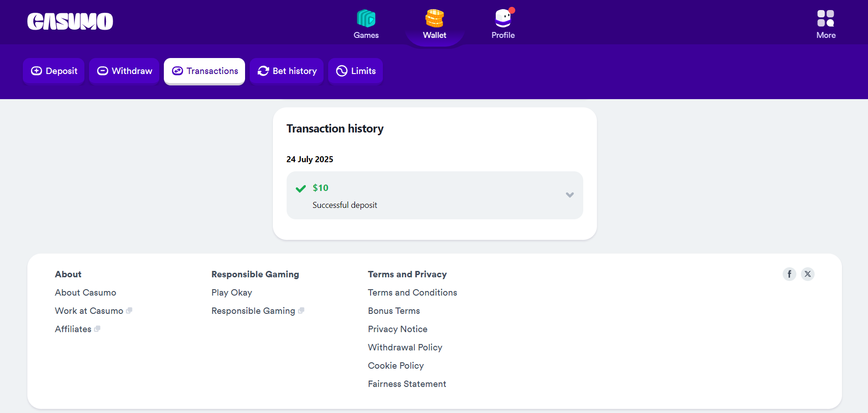Open the Facebook social icon
The width and height of the screenshot is (868, 413).
[x=790, y=274]
